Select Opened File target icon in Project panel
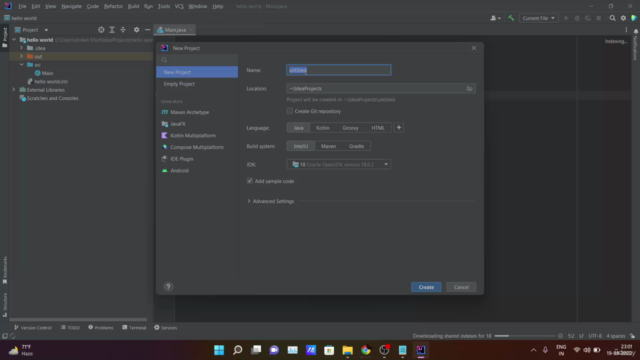This screenshot has width=640, height=360. (x=101, y=30)
